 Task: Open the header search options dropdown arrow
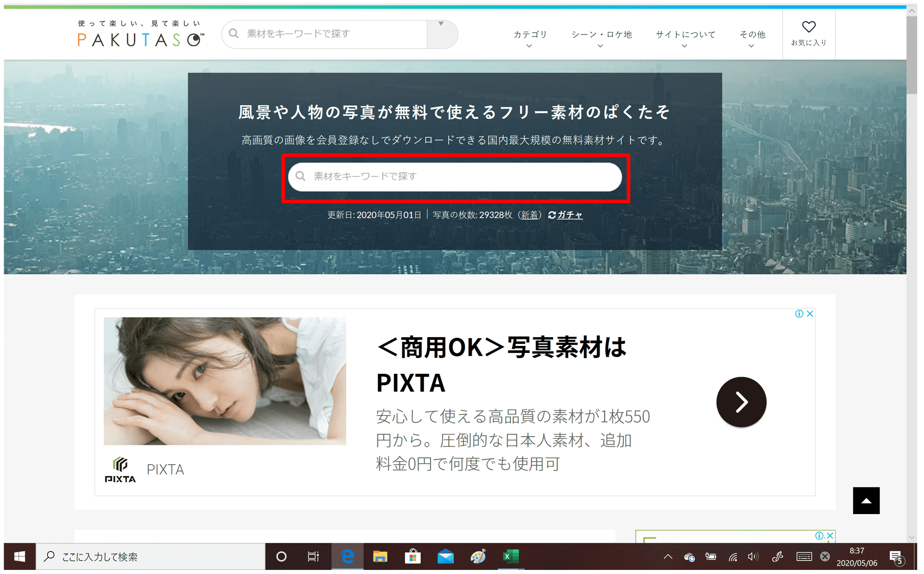point(441,24)
